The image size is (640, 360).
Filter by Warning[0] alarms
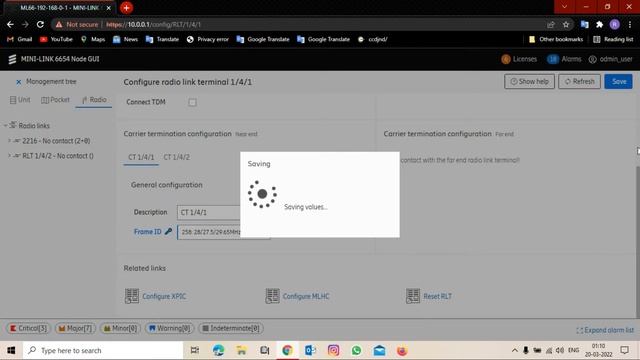click(170, 328)
